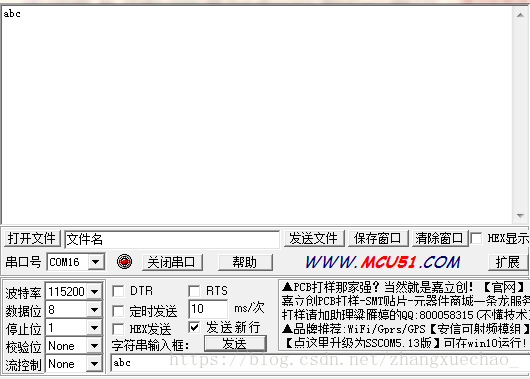The image size is (530, 379).
Task: Open the WWW.MCU51.COM link
Action: 383,262
